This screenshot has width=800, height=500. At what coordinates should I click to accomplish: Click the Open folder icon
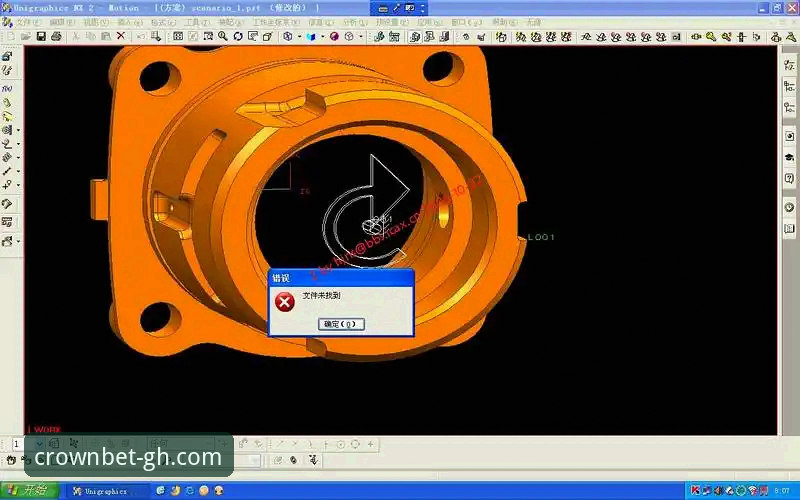[x=26, y=36]
